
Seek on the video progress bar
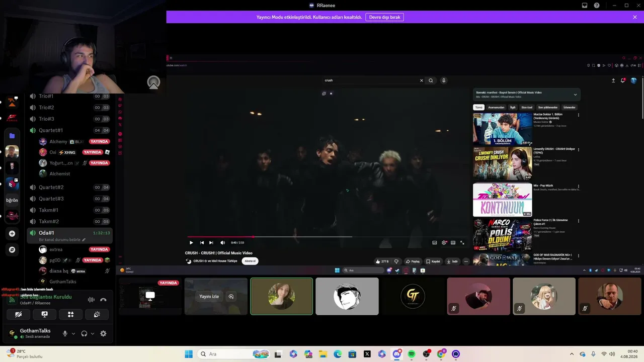(x=328, y=237)
